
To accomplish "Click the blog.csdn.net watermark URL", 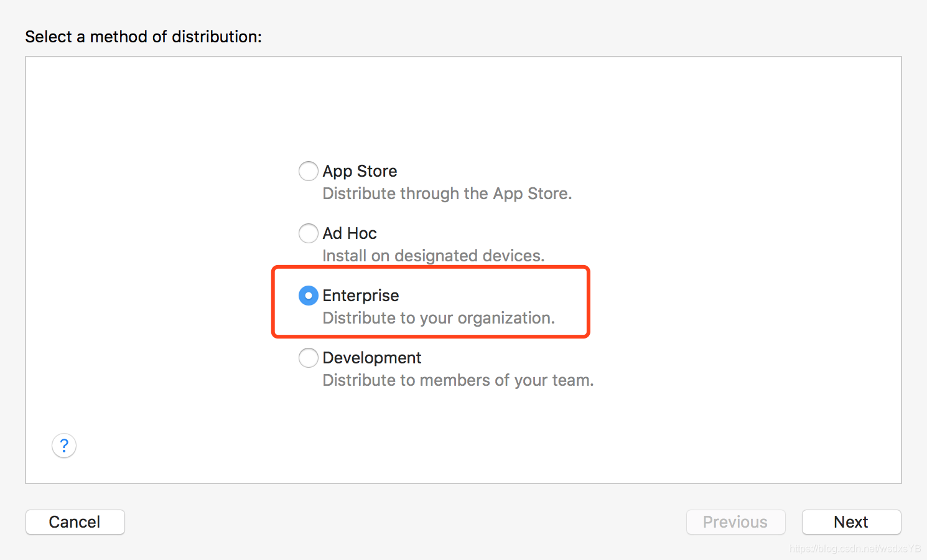I will coord(854,549).
